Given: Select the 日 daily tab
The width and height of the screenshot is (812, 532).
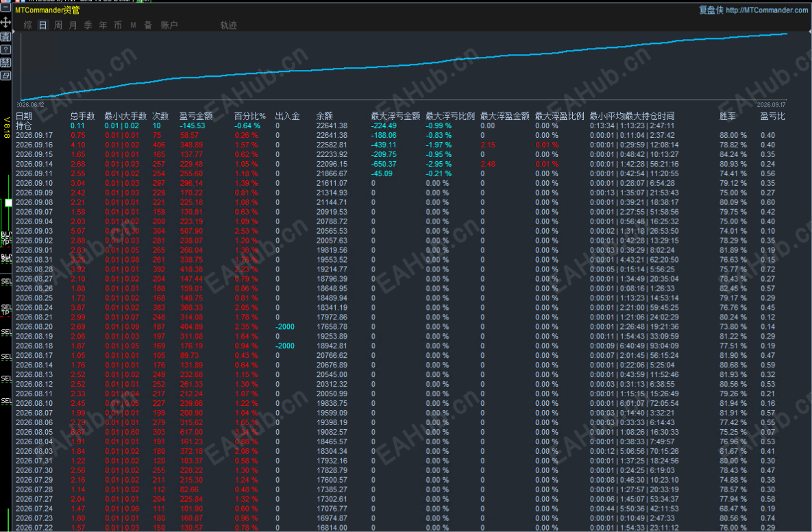Looking at the screenshot, I should click(43, 25).
